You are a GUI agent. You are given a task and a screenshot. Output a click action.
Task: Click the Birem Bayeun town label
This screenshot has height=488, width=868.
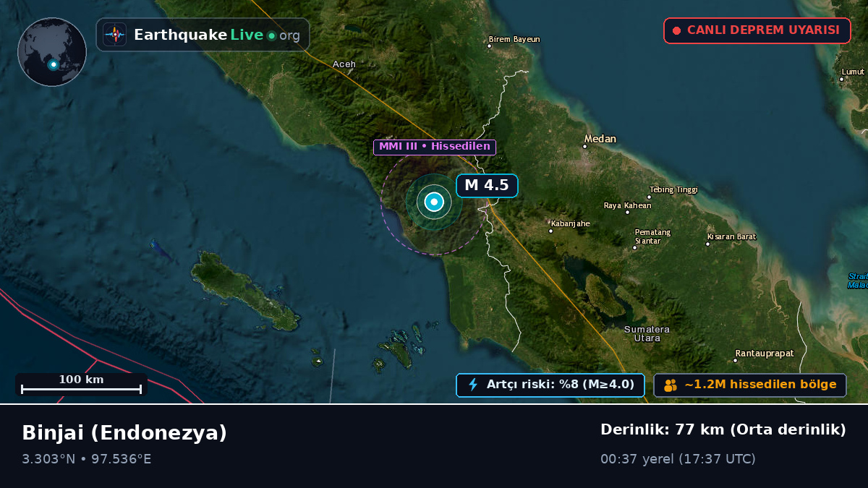[x=514, y=39]
